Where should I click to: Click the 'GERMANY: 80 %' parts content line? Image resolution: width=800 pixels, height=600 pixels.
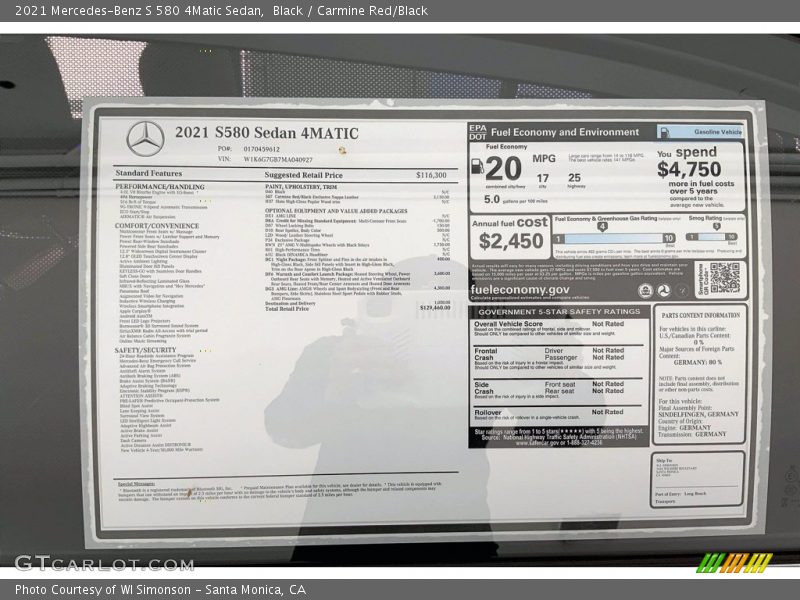tap(697, 362)
